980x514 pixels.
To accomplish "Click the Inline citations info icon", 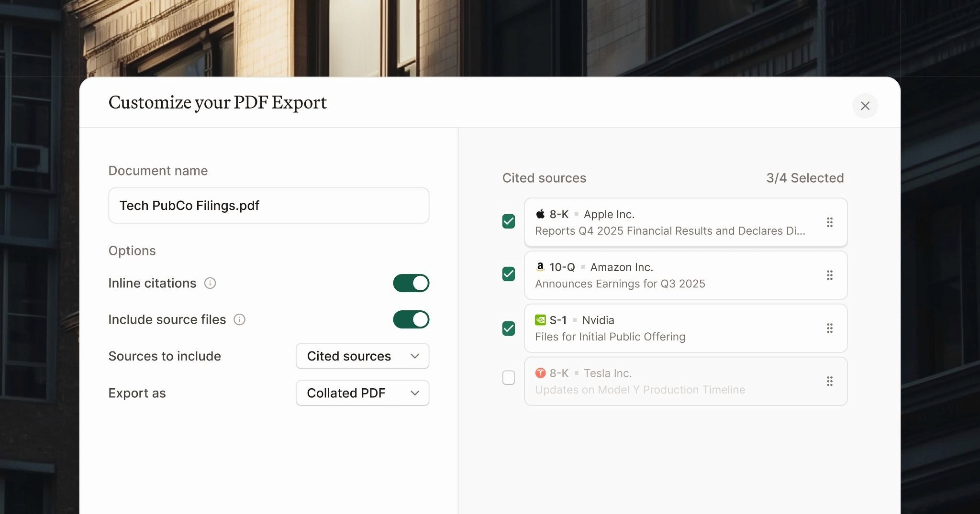I will coord(210,283).
